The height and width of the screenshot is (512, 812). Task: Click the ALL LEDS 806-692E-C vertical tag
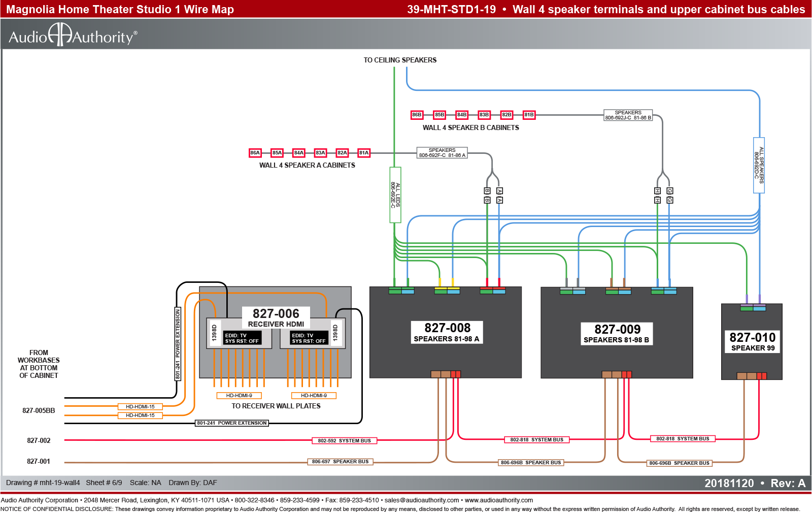click(x=395, y=195)
